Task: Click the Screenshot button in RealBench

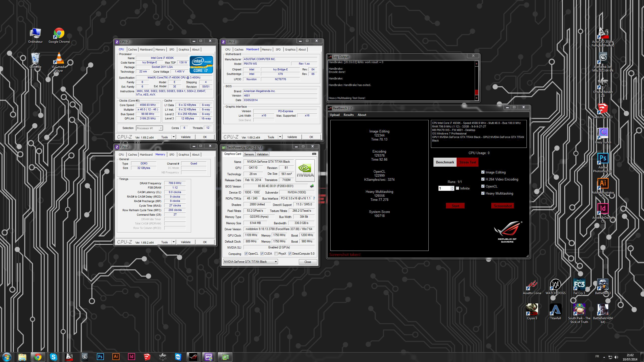Action: (x=503, y=206)
